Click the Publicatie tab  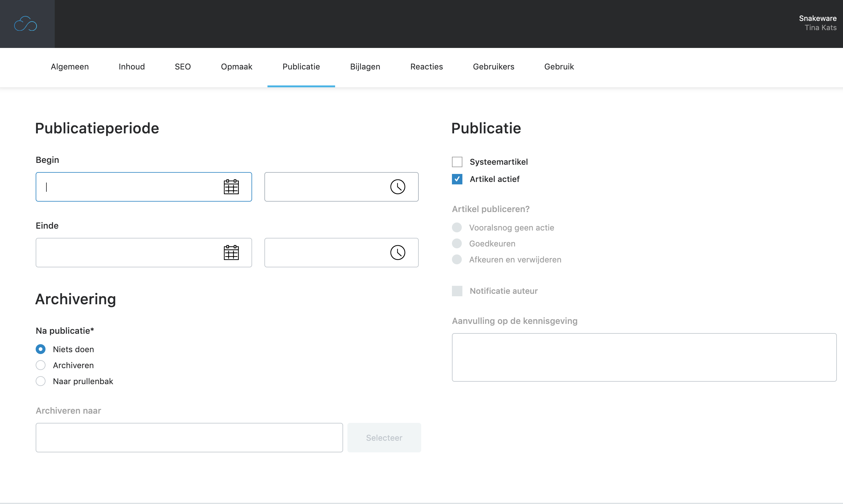point(301,67)
